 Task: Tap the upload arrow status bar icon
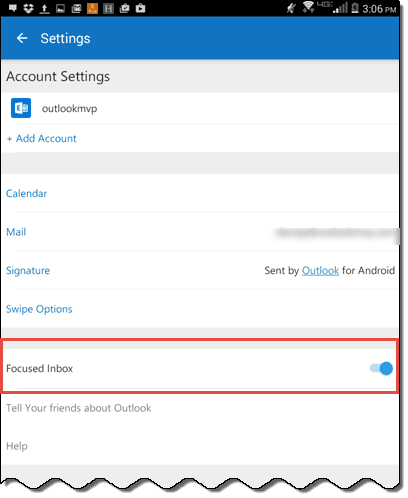pyautogui.click(x=44, y=8)
